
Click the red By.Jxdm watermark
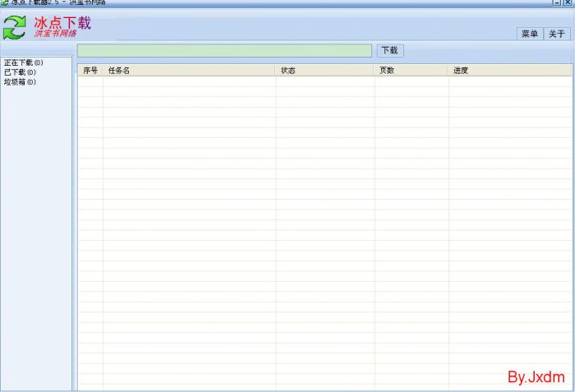point(536,377)
